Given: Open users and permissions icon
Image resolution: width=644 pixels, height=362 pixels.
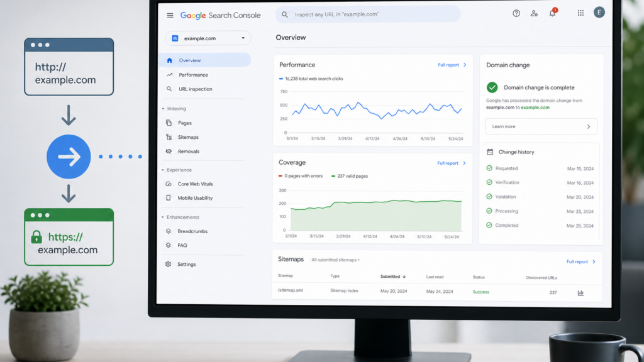Looking at the screenshot, I should 534,13.
